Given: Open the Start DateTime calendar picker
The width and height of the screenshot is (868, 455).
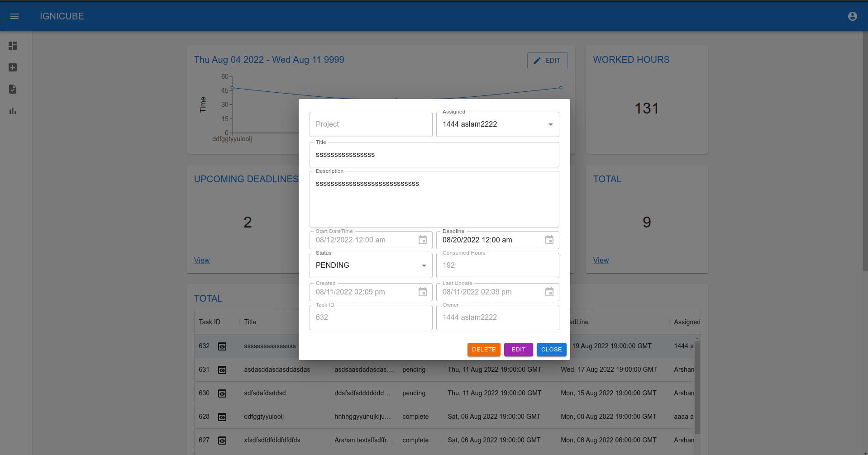Looking at the screenshot, I should pos(422,240).
